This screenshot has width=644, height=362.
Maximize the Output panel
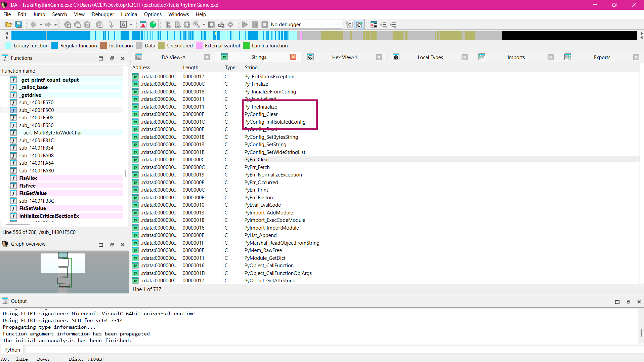coord(617,301)
